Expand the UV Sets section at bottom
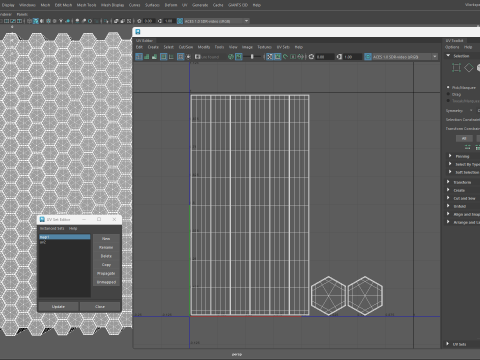 coord(448,344)
